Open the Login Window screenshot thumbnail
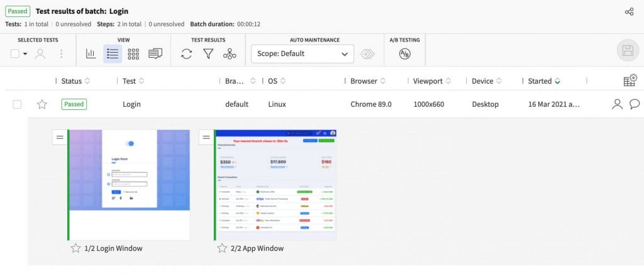Screen dimensions: 644x274 coord(130,185)
